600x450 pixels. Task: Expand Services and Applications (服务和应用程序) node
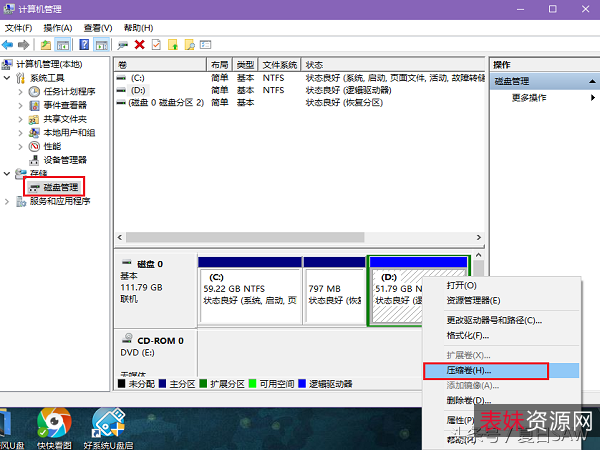(7, 201)
